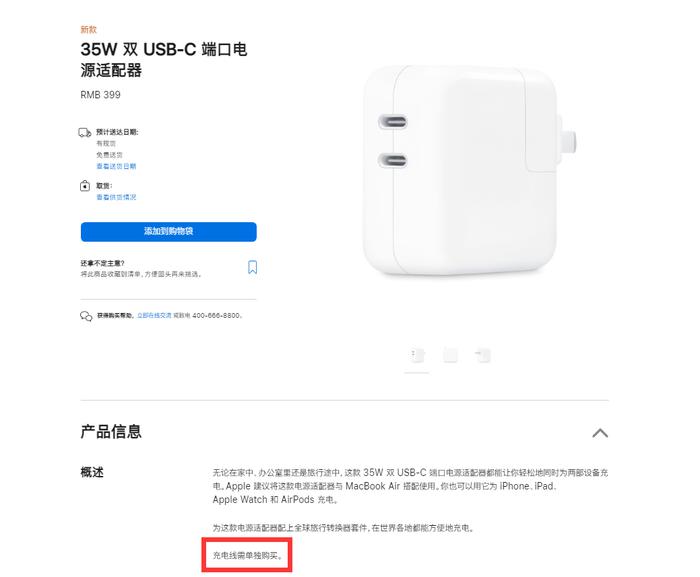Click the delivery truck icon
Image resolution: width=700 pixels, height=577 pixels.
(x=85, y=133)
